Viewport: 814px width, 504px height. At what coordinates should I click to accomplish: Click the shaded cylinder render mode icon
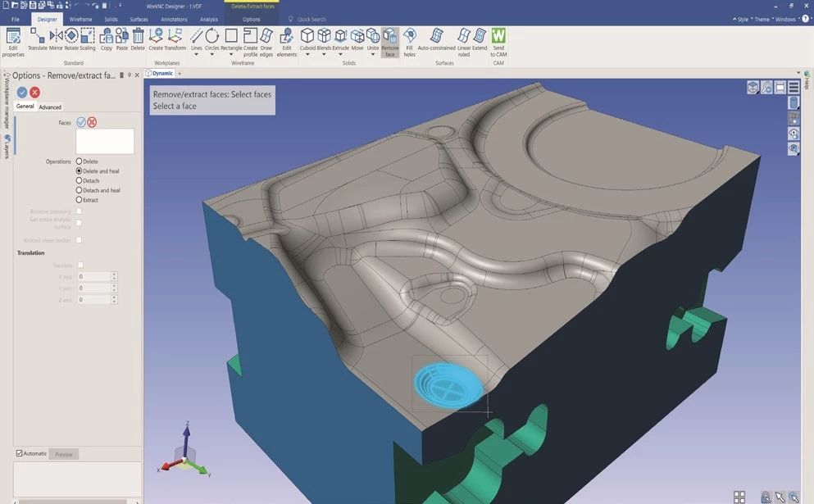(x=794, y=102)
